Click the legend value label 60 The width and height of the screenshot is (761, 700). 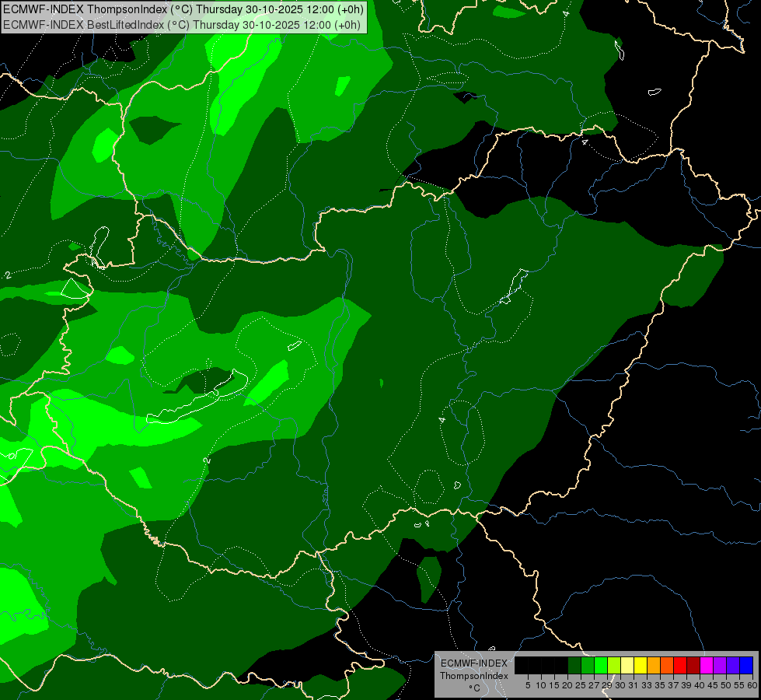[x=752, y=685]
